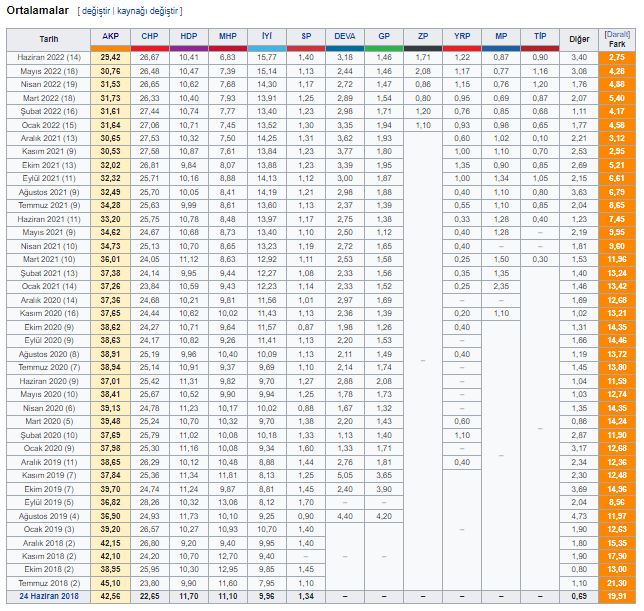The width and height of the screenshot is (644, 611).
Task: Collapse the table using the Daralt toggle
Action: point(617,34)
